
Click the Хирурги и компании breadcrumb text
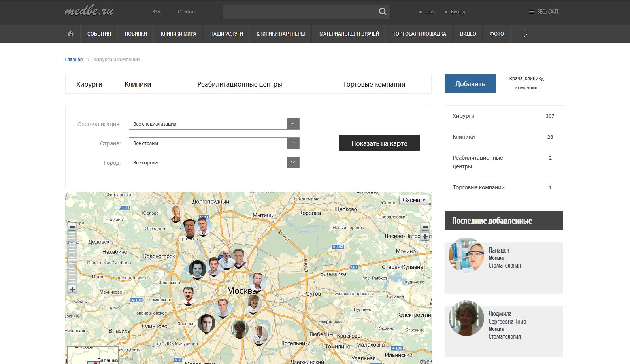click(x=117, y=60)
